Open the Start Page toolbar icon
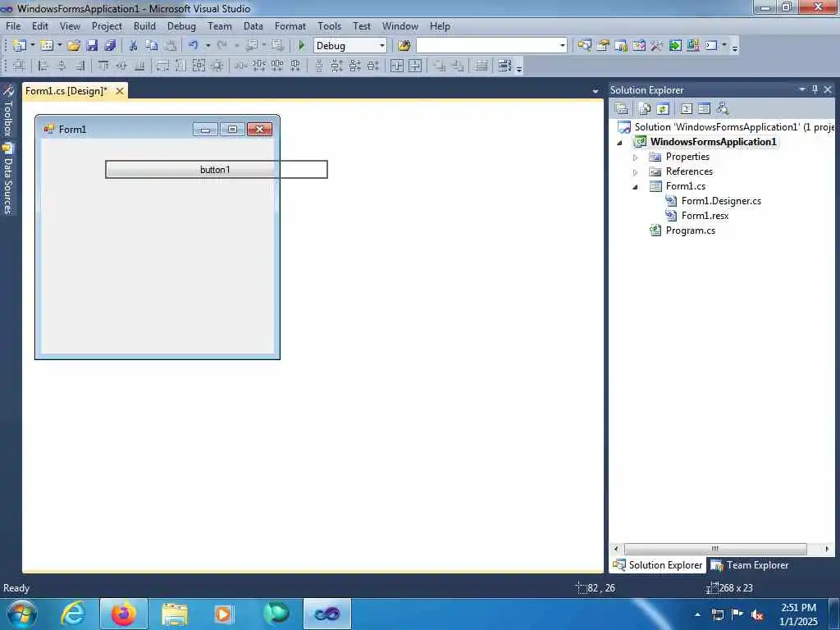 675,46
